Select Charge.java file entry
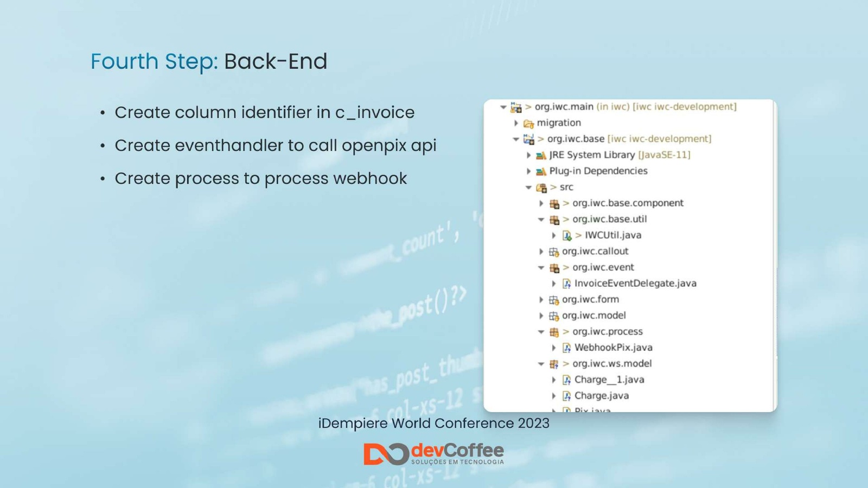Image resolution: width=868 pixels, height=488 pixels. point(601,396)
